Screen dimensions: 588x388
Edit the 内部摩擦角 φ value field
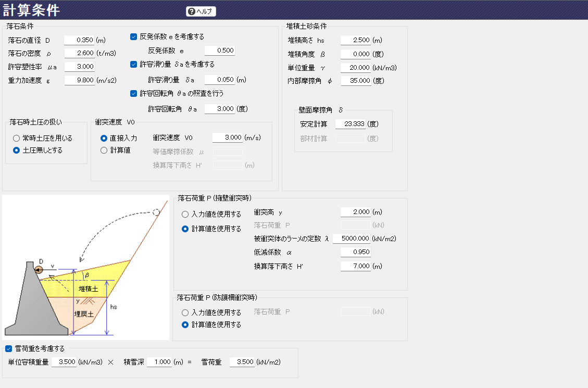tap(355, 81)
